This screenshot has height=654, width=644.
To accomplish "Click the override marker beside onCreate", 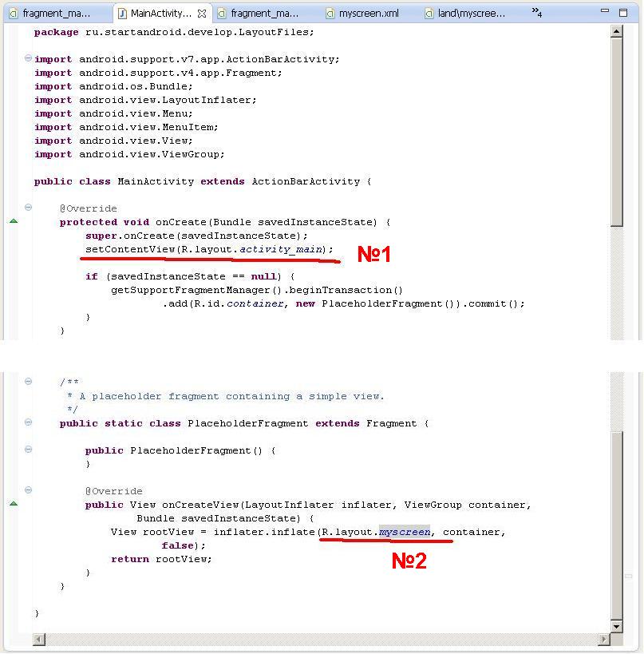I will pos(14,221).
